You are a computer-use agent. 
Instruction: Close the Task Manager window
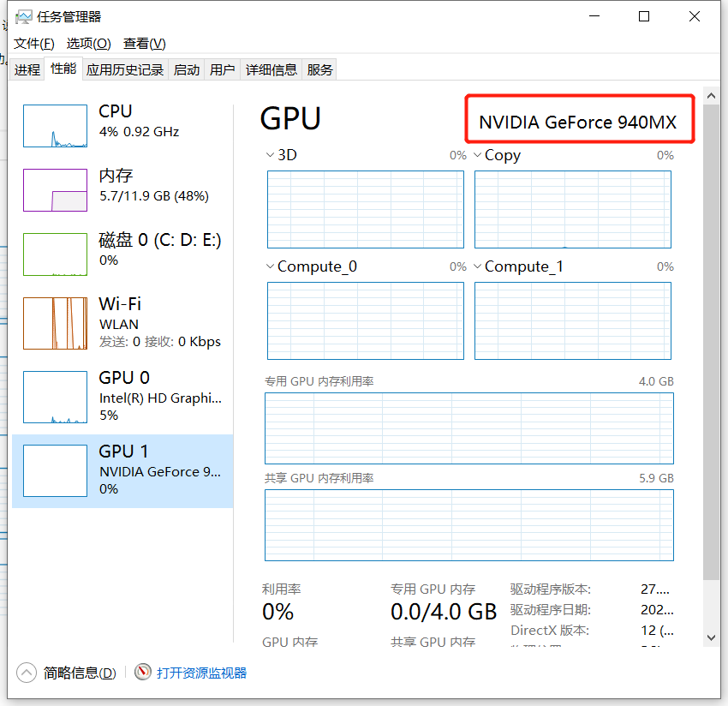tap(695, 17)
